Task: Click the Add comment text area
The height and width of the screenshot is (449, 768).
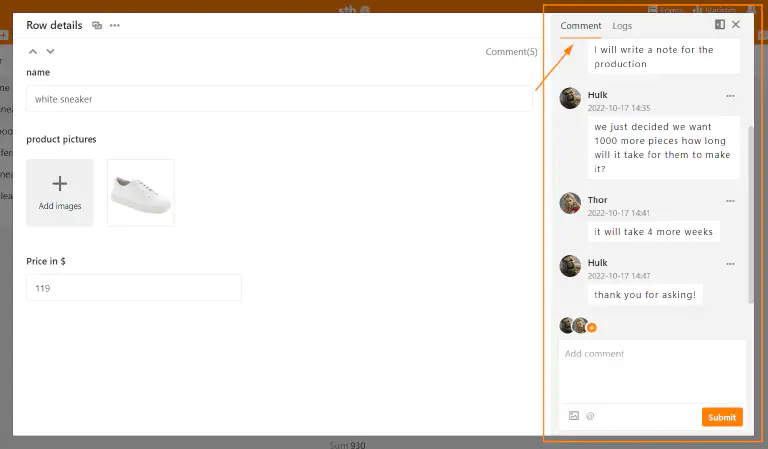Action: pyautogui.click(x=651, y=370)
